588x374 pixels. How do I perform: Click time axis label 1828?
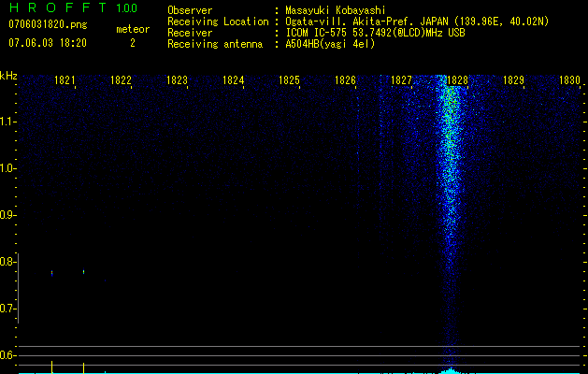coord(457,80)
